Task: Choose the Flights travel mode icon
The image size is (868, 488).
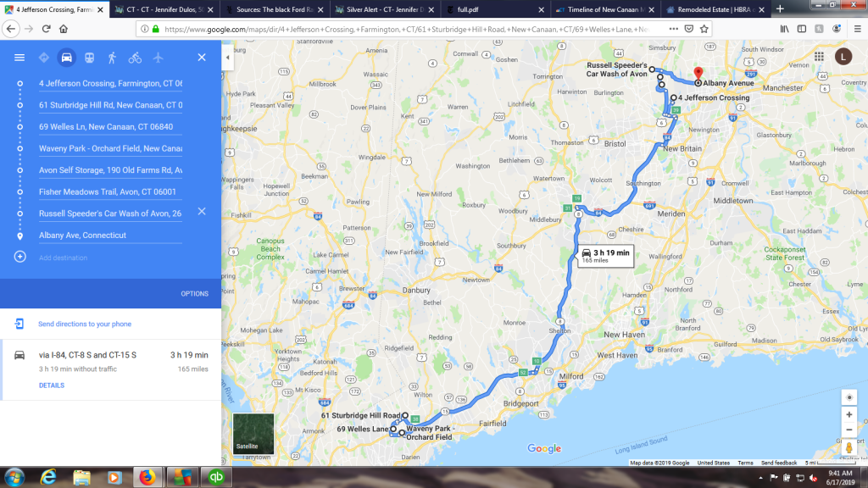Action: click(158, 58)
